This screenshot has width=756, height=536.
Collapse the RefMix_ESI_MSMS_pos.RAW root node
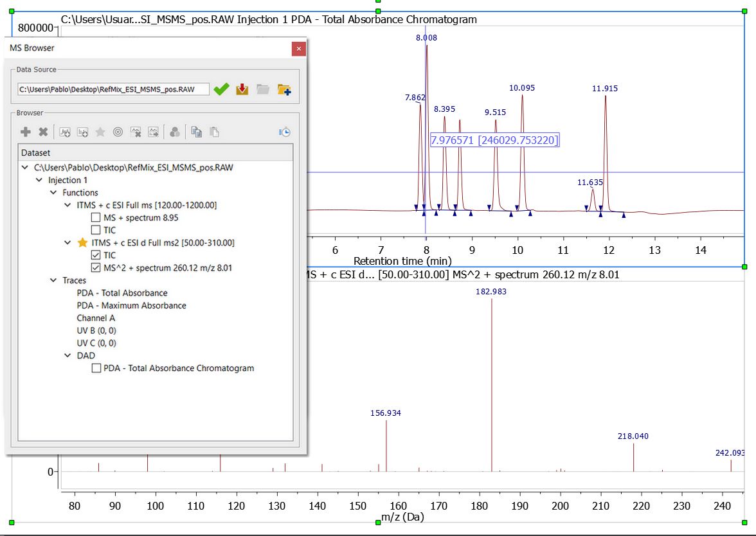[x=25, y=168]
